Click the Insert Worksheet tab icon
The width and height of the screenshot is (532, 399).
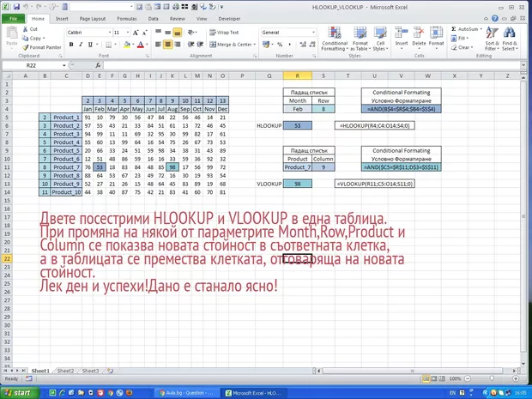[x=110, y=371]
